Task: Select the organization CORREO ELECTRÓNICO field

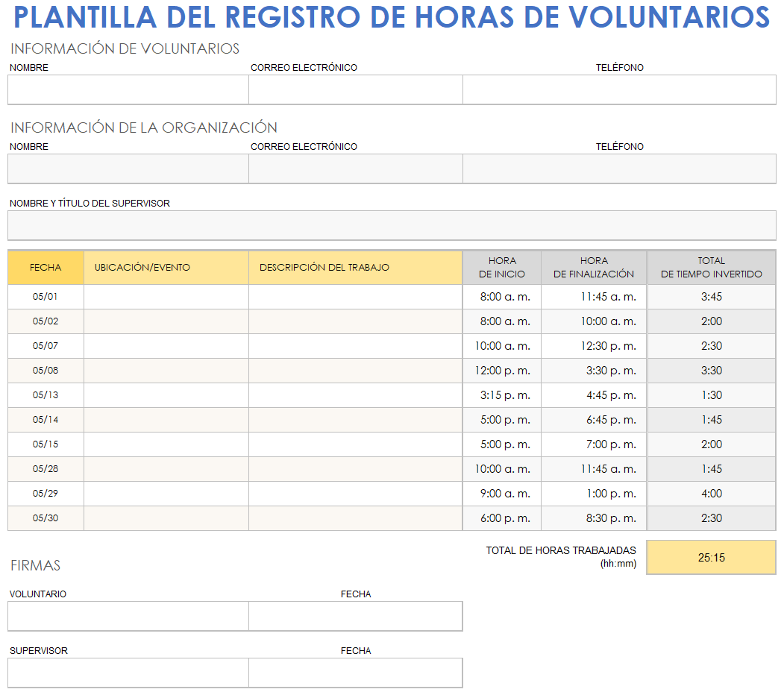Action: pos(355,169)
